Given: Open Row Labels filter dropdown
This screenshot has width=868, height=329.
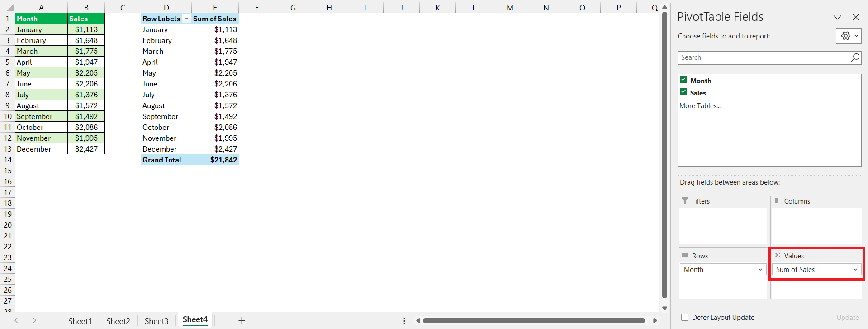Looking at the screenshot, I should (x=186, y=19).
